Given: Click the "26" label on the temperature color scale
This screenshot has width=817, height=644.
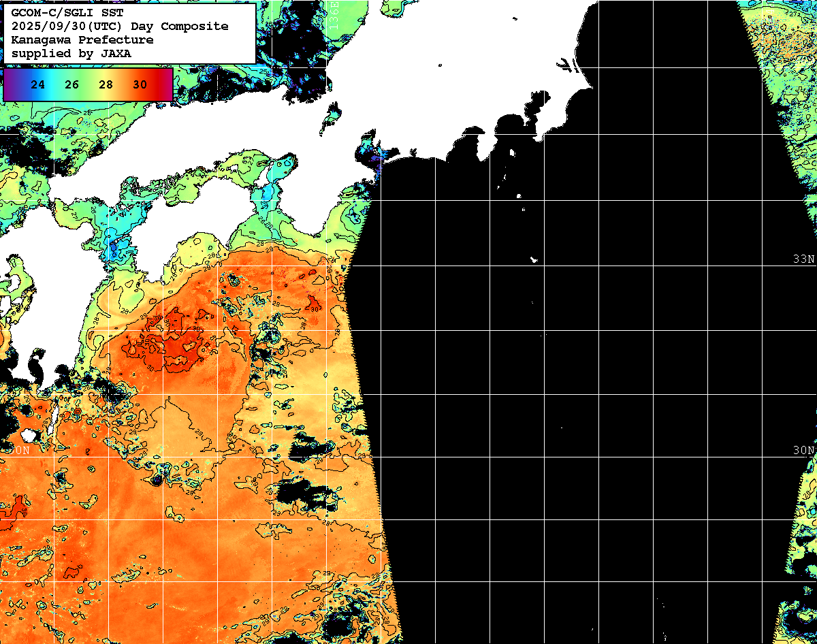Looking at the screenshot, I should (x=72, y=85).
